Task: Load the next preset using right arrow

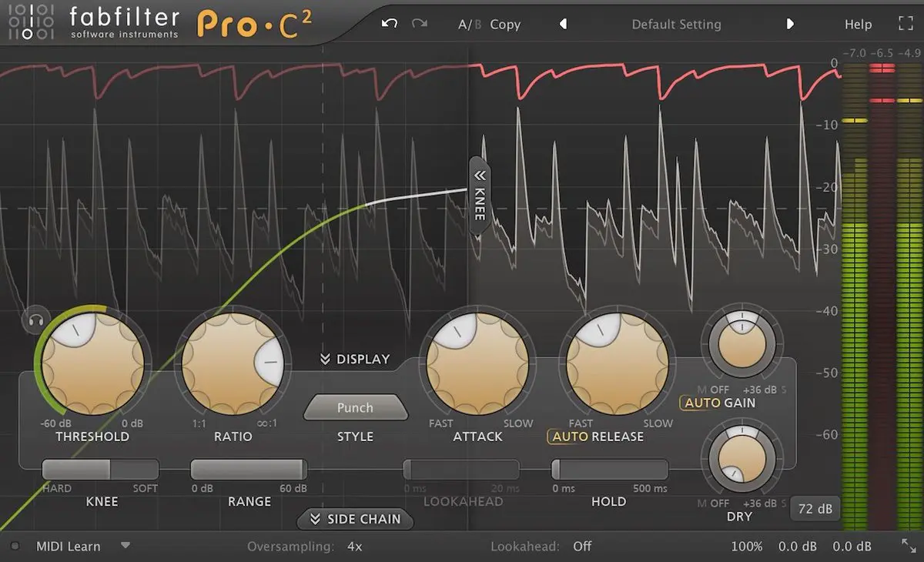Action: [790, 24]
